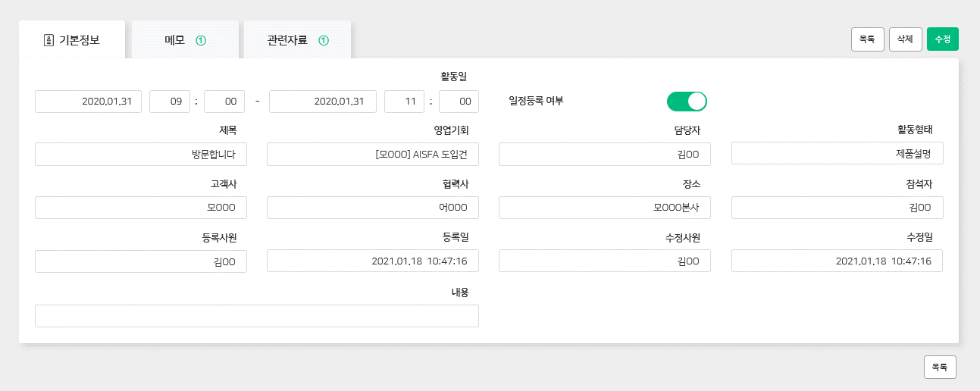980x391 pixels.
Task: Select the 협력사 field showing 어OOO
Action: pos(373,208)
